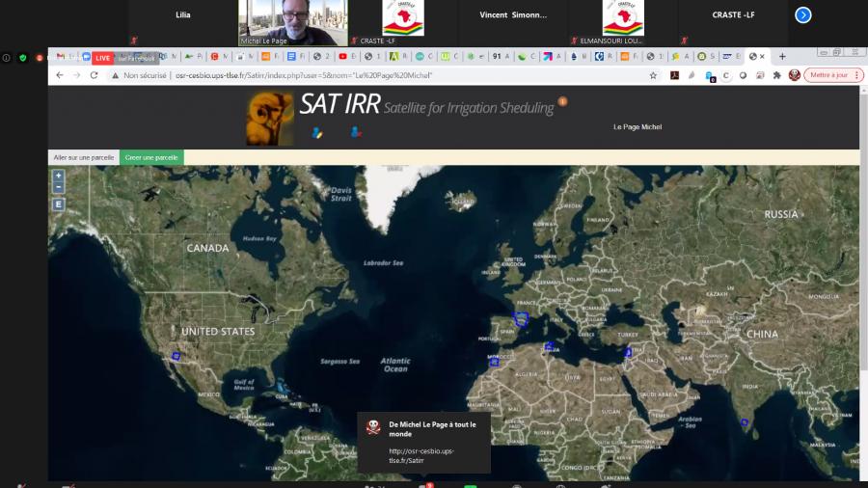Focus the browser address bar URL
The image size is (868, 488).
(304, 75)
